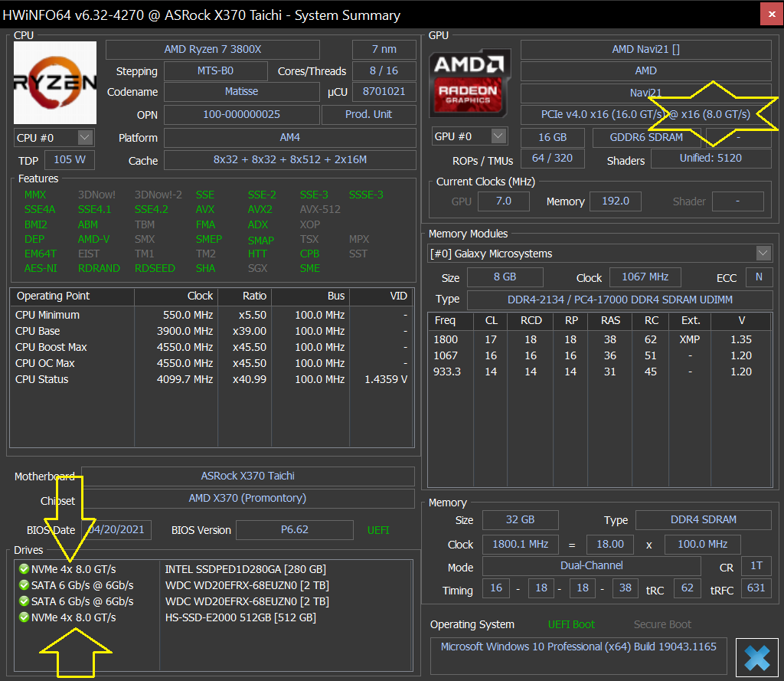784x681 pixels.
Task: Click the 8 / 16 Cores/Threads value
Action: (x=384, y=70)
